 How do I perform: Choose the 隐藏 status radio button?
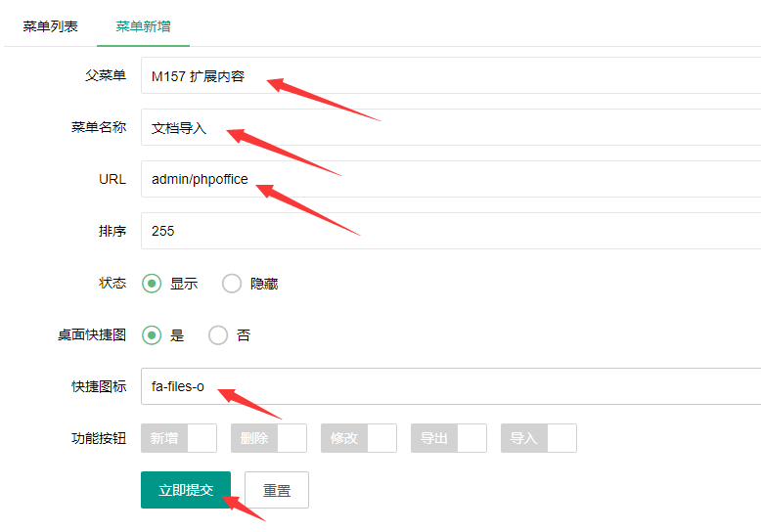point(232,284)
